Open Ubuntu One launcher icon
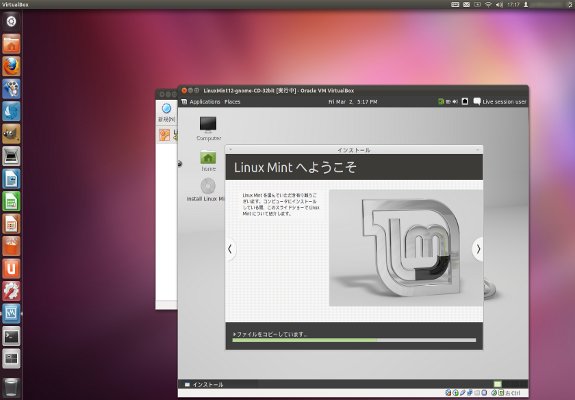This screenshot has width=575, height=400. [11, 269]
